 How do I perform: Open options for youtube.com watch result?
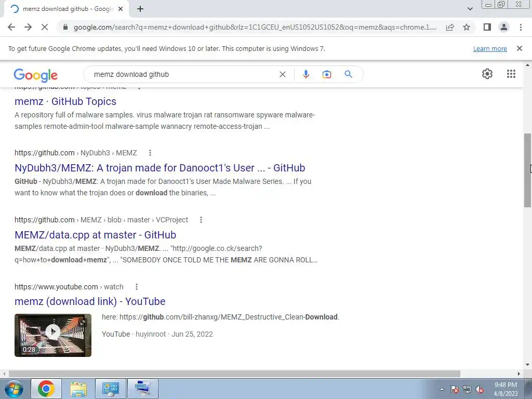click(137, 287)
